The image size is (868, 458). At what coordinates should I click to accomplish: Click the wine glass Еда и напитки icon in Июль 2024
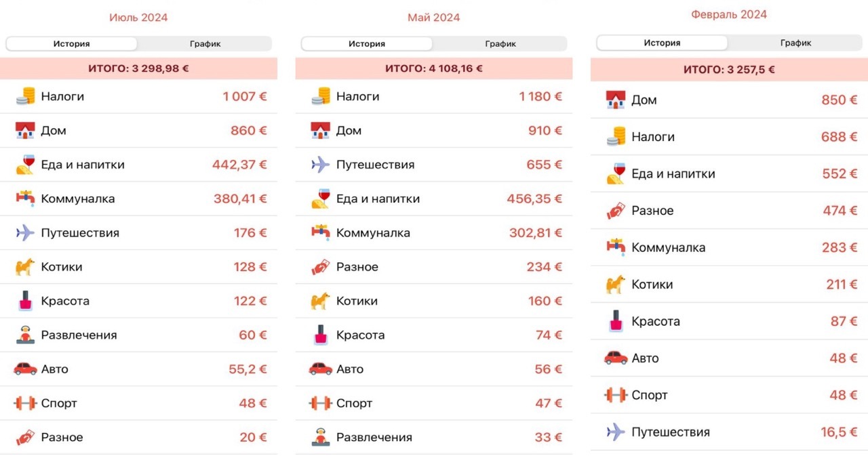pos(25,165)
